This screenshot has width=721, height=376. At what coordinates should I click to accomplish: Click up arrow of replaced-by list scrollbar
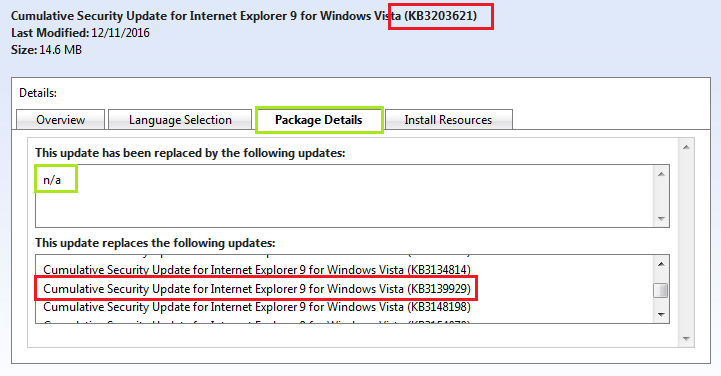(661, 174)
